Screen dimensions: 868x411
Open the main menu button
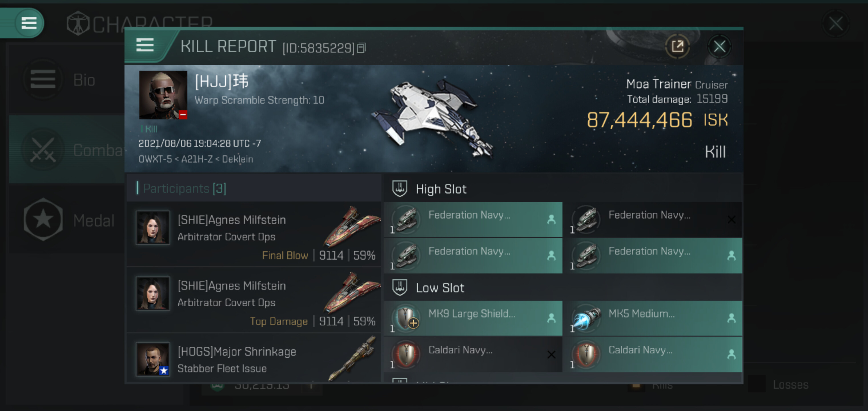pos(29,23)
